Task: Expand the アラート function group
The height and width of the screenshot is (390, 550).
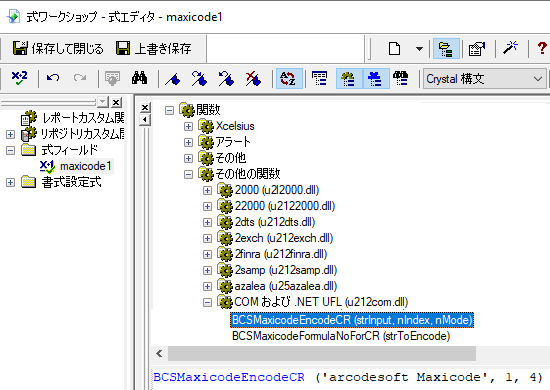Action: pos(188,142)
